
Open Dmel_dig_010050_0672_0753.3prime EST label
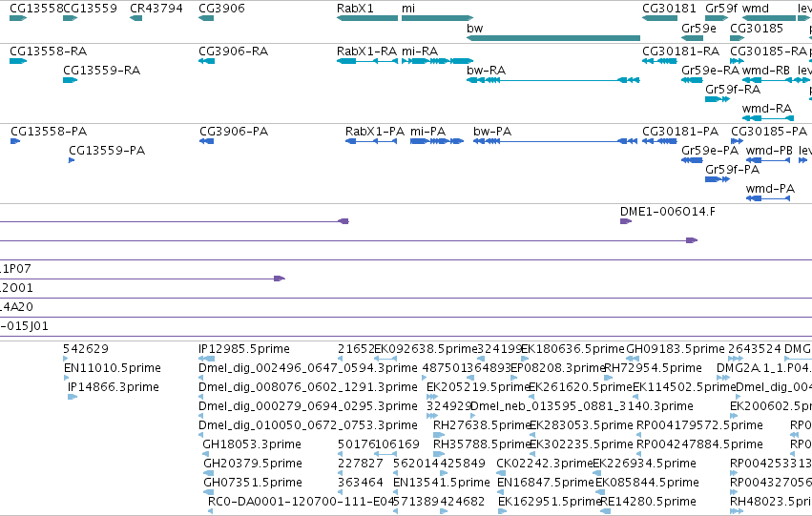pos(307,426)
